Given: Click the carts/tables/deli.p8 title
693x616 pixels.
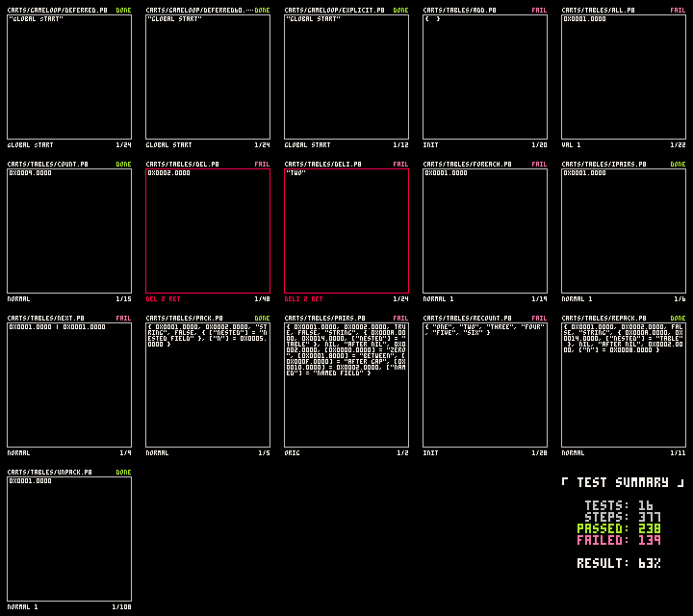Looking at the screenshot, I should (323, 164).
